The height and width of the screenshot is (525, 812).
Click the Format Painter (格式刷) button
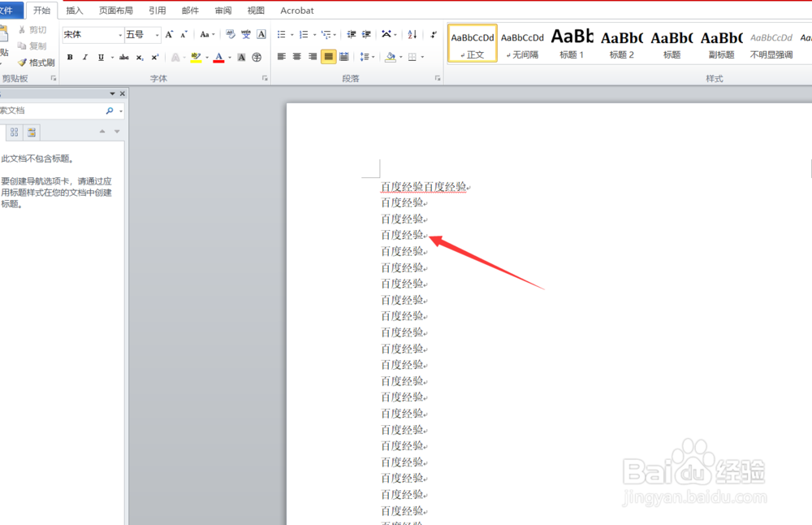pos(37,63)
